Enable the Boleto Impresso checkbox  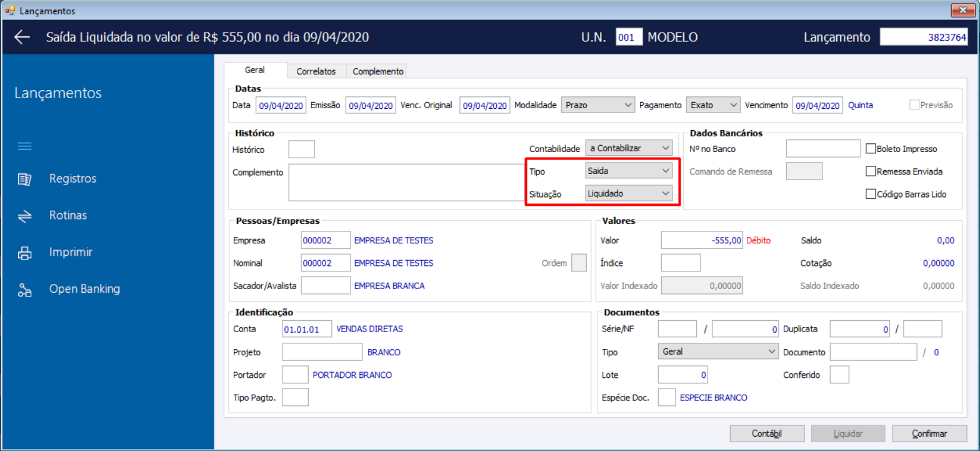871,149
